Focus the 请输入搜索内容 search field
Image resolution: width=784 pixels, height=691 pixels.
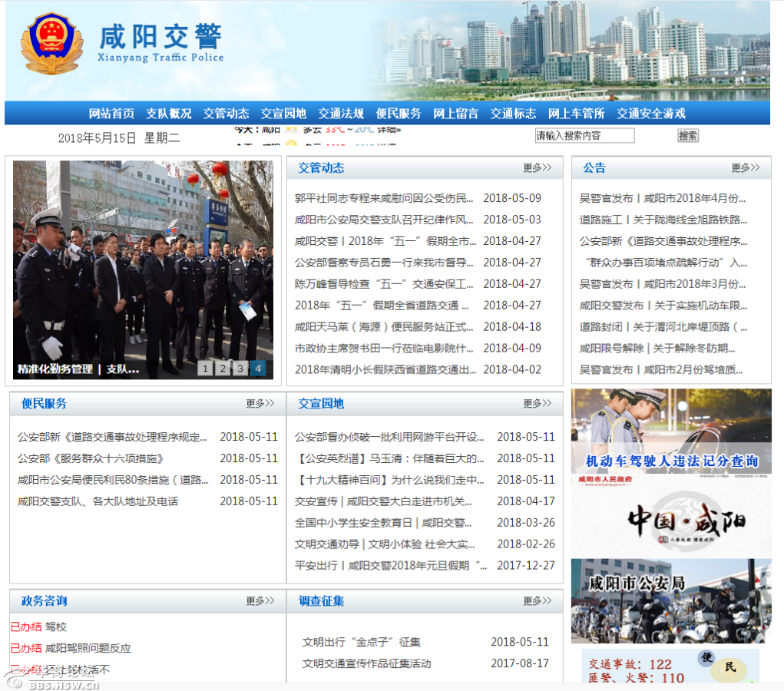pos(584,135)
